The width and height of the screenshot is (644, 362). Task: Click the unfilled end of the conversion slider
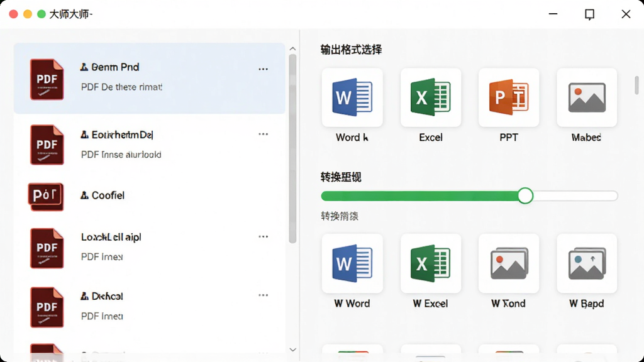click(576, 196)
